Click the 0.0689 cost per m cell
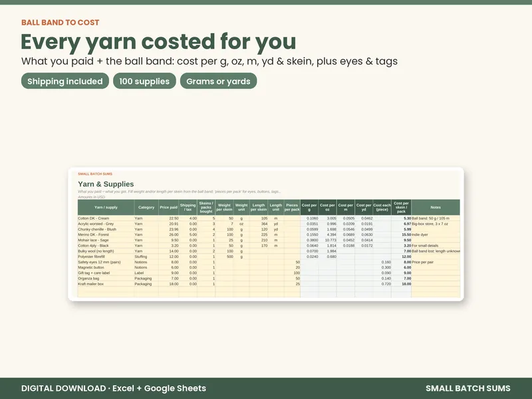 click(x=345, y=235)
